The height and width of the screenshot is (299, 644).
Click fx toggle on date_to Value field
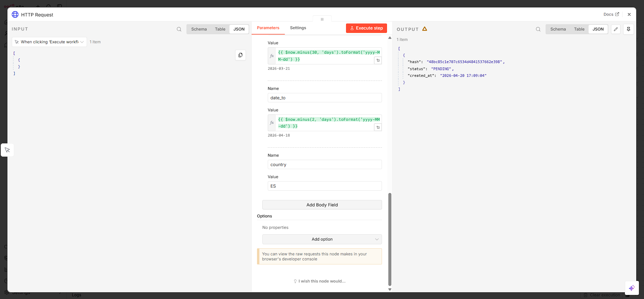click(x=272, y=123)
